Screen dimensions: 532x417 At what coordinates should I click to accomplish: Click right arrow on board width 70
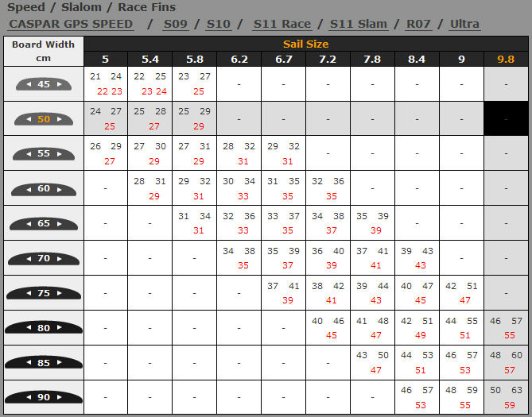point(60,259)
